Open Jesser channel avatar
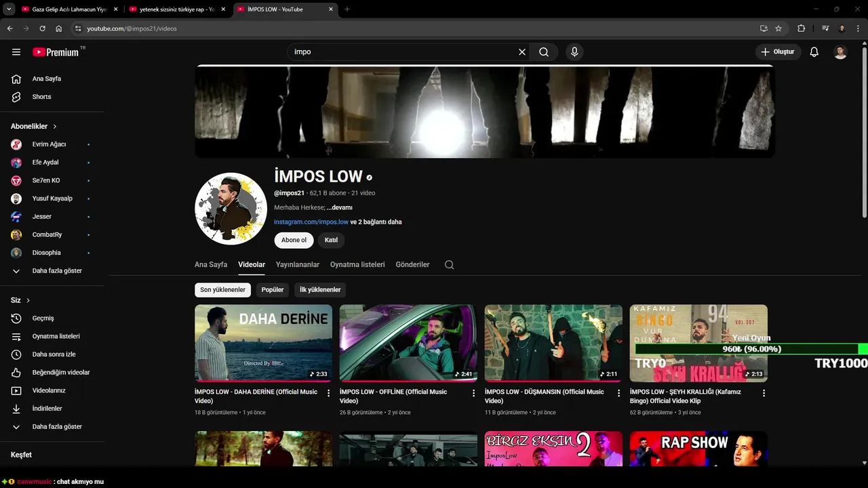This screenshot has width=868, height=488. pyautogui.click(x=16, y=217)
